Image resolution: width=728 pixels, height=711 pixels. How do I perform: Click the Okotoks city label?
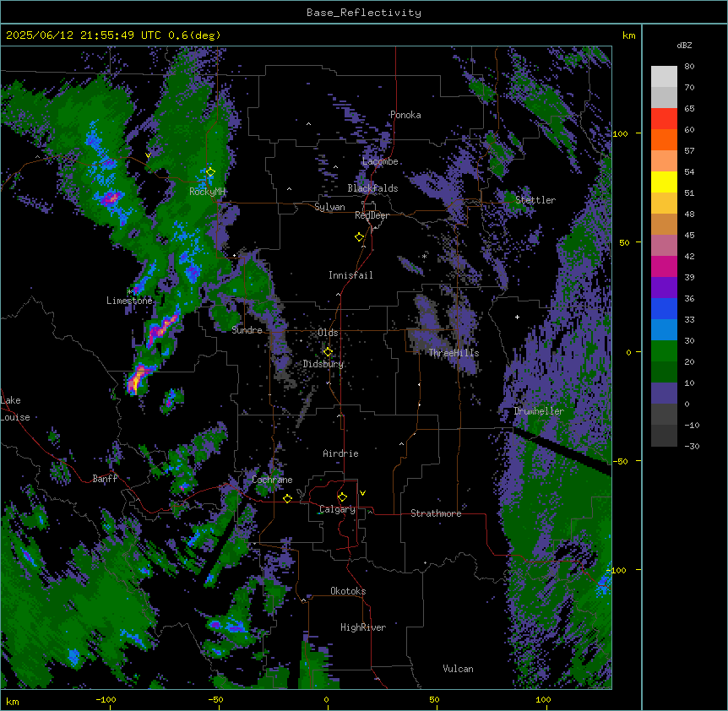pyautogui.click(x=348, y=591)
